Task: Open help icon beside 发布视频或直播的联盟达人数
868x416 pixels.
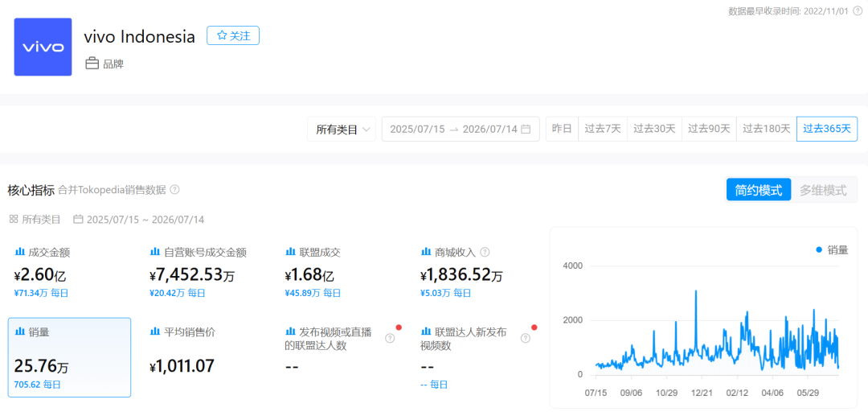Action: coord(390,339)
